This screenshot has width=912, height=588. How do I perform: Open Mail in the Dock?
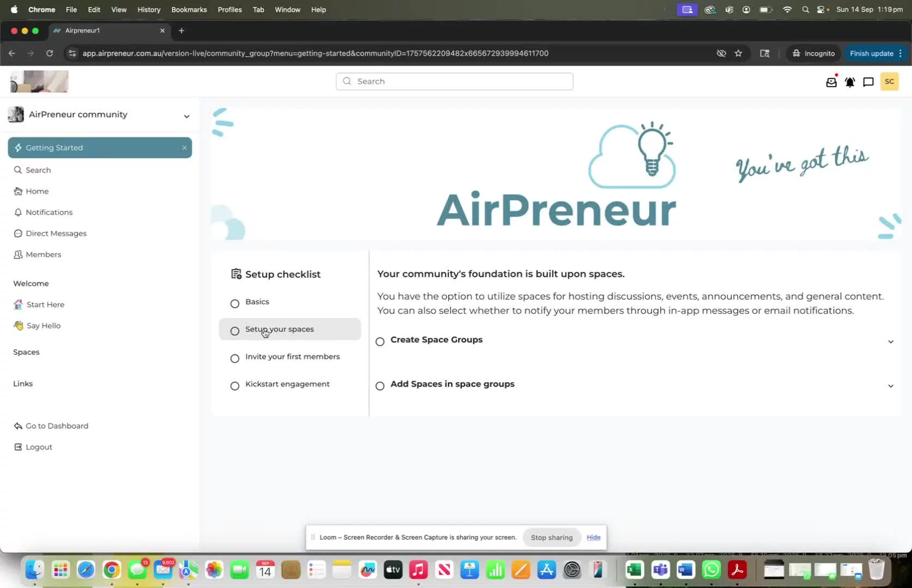point(163,570)
